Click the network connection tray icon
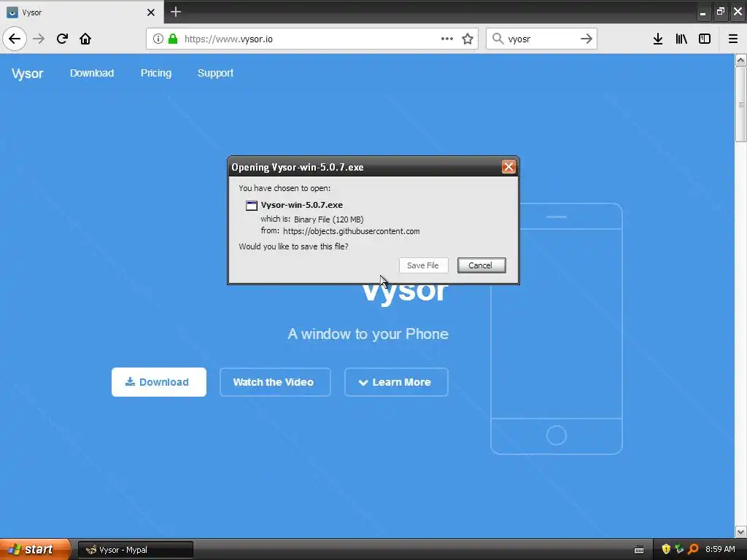 pyautogui.click(x=679, y=549)
